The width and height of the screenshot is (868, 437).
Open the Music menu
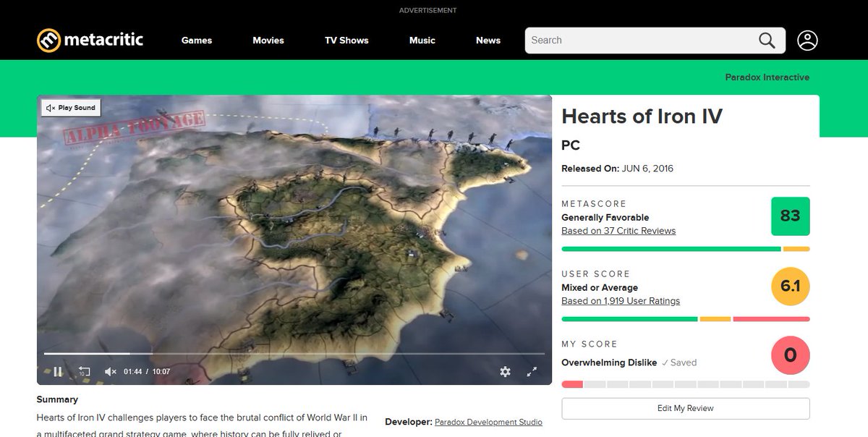point(422,41)
